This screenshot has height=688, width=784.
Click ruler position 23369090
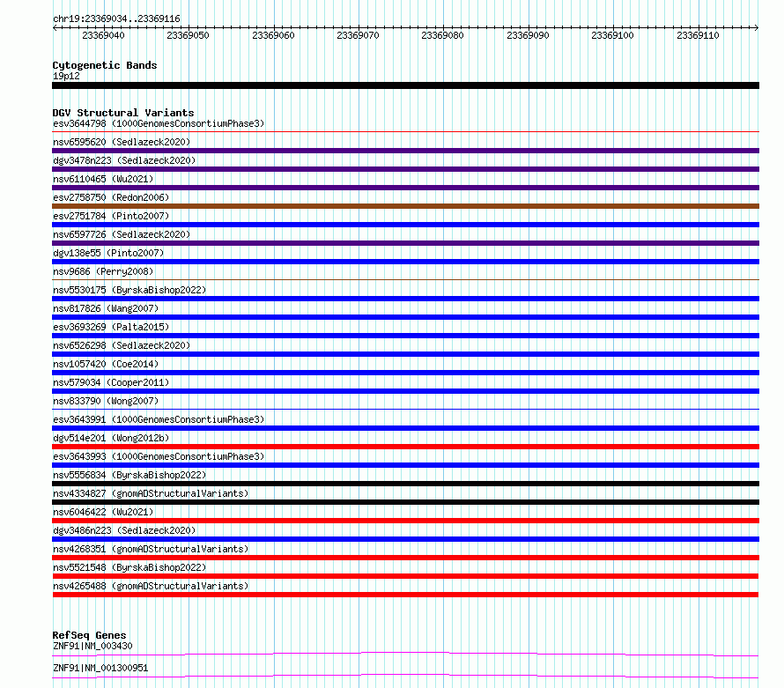tap(528, 35)
